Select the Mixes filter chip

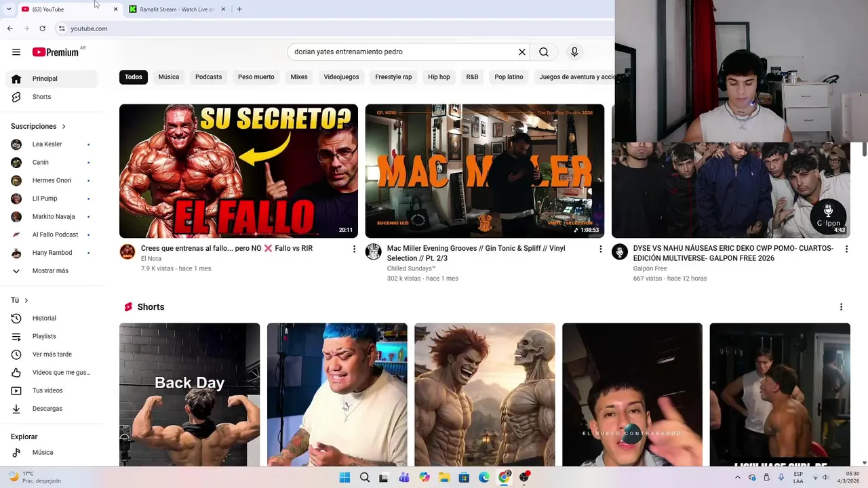coord(299,77)
